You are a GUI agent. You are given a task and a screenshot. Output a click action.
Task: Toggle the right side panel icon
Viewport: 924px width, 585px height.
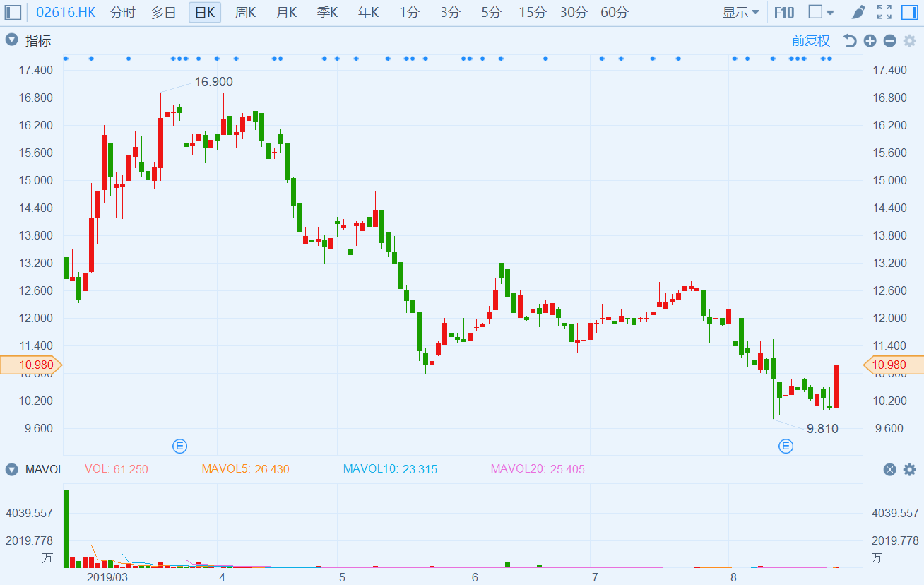point(909,12)
